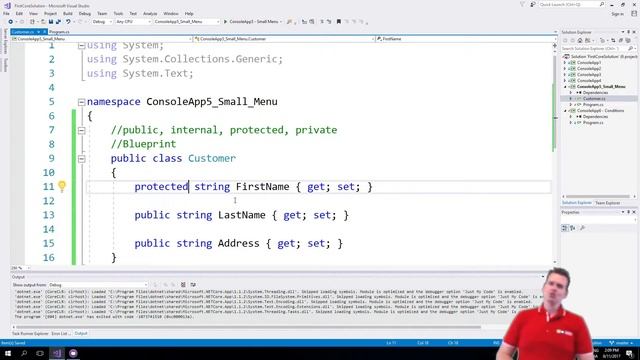Collapse ConsoleApp6 - Conditions project node

pos(565,111)
